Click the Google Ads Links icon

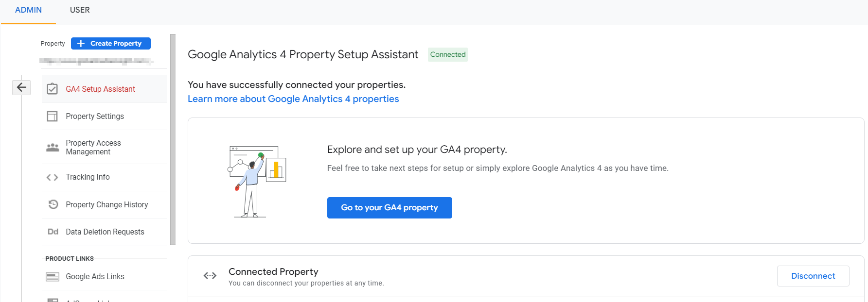52,277
